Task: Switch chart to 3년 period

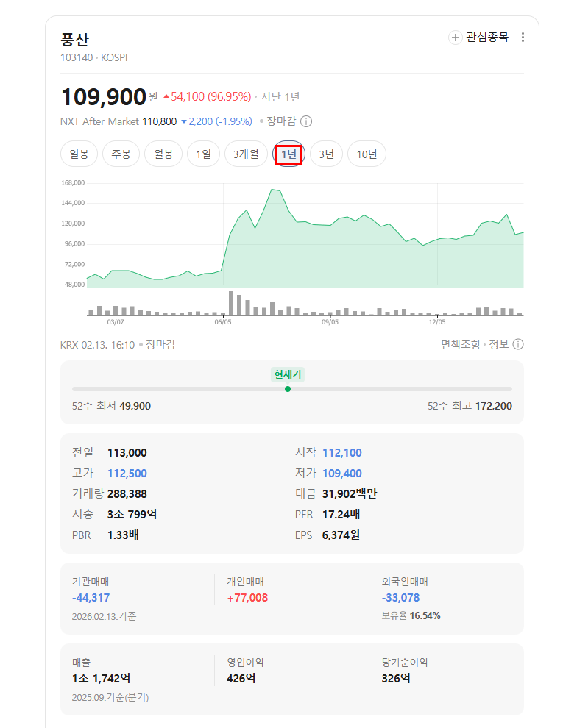Action: click(327, 154)
